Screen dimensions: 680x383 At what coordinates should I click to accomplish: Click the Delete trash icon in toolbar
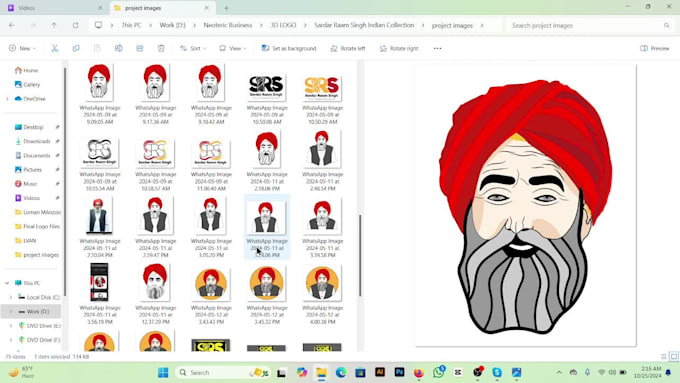click(161, 48)
